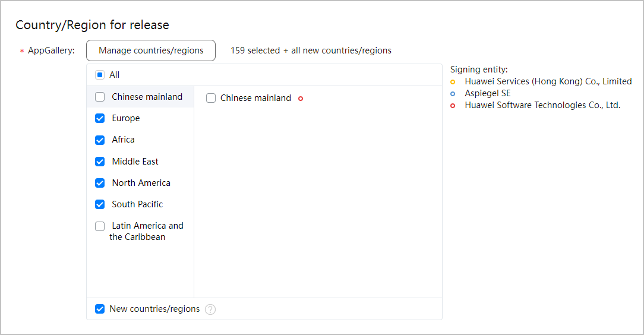
Task: Uncheck the South Pacific checkbox
Action: (x=100, y=204)
